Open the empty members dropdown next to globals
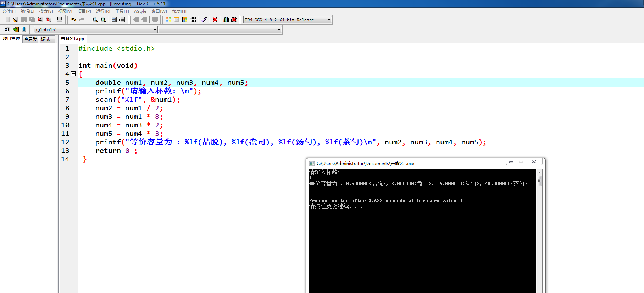Screen dimensions: 644x293 tap(220, 30)
